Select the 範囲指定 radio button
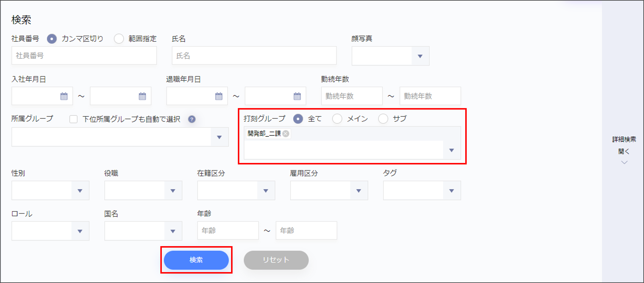 click(119, 39)
